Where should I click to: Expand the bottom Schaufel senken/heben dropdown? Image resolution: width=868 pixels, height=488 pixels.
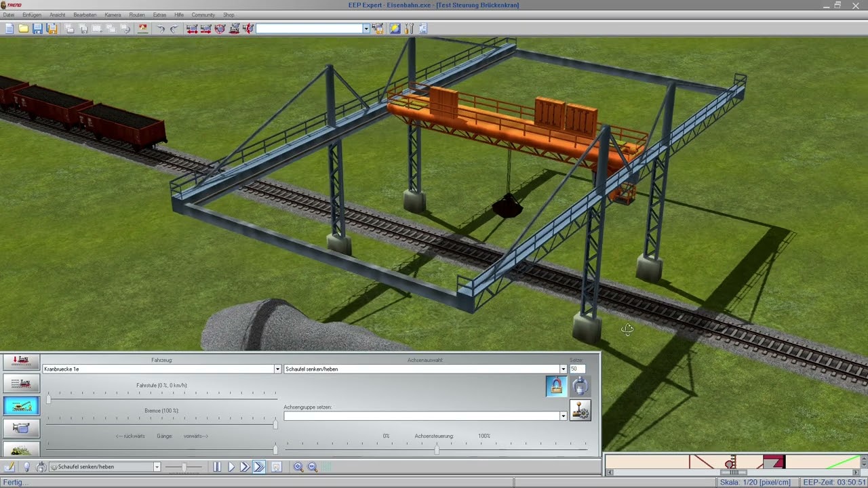click(157, 467)
